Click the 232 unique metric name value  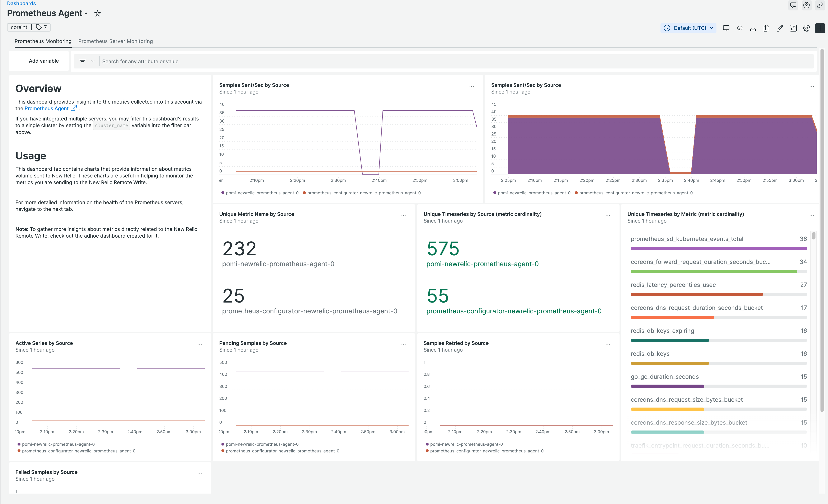(x=239, y=249)
